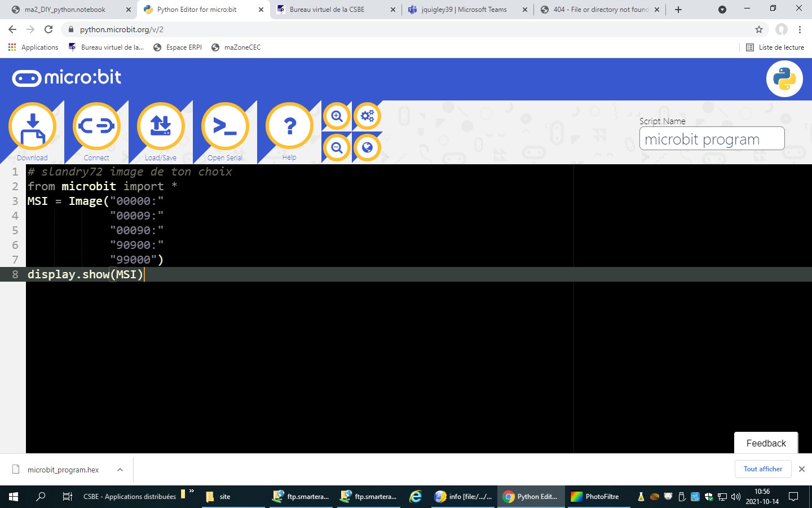Click the taskbar volume icon
This screenshot has width=812, height=508.
click(735, 497)
